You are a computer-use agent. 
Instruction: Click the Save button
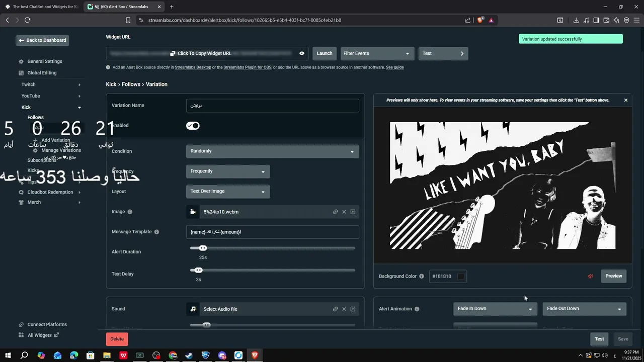[x=623, y=339]
